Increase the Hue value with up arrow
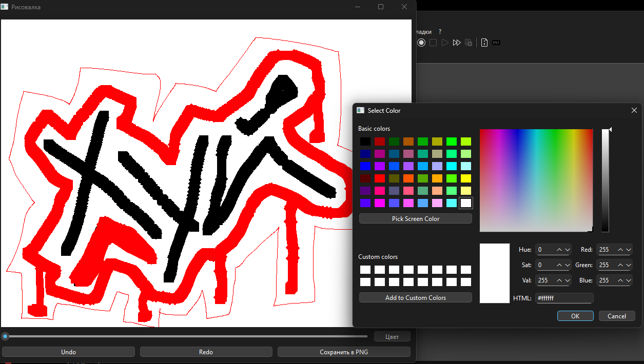The image size is (644, 364). pos(560,250)
